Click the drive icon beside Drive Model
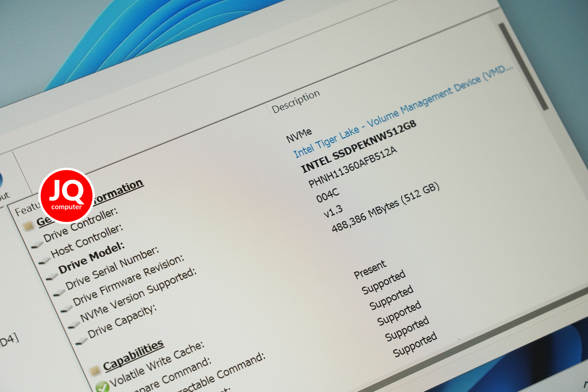 tap(52, 276)
